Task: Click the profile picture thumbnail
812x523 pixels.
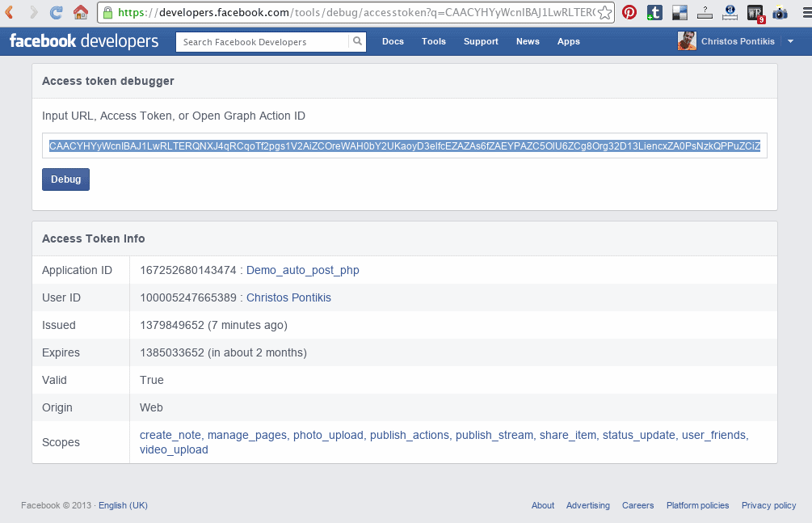Action: pos(687,41)
